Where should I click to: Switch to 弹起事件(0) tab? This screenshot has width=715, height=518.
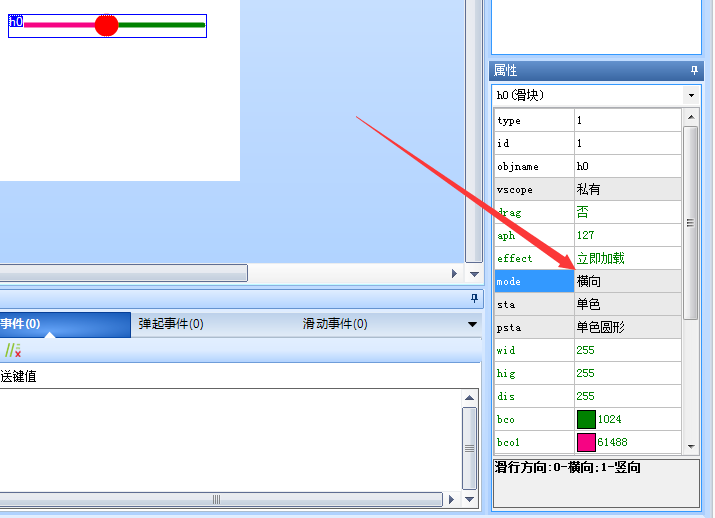click(x=171, y=324)
